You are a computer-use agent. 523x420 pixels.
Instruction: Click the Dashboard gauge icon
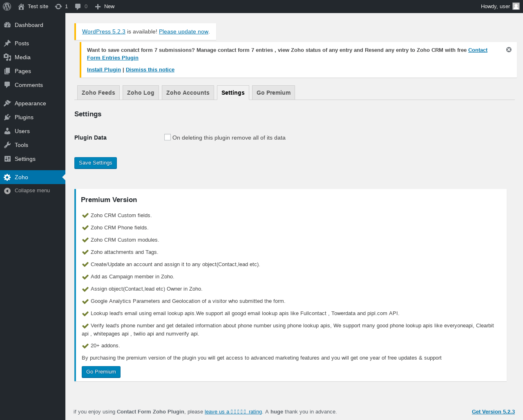point(7,25)
